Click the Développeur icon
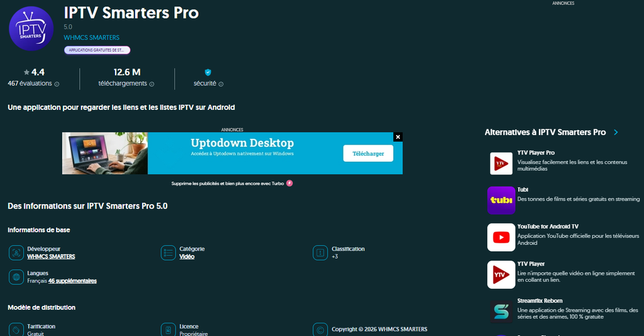 point(16,252)
